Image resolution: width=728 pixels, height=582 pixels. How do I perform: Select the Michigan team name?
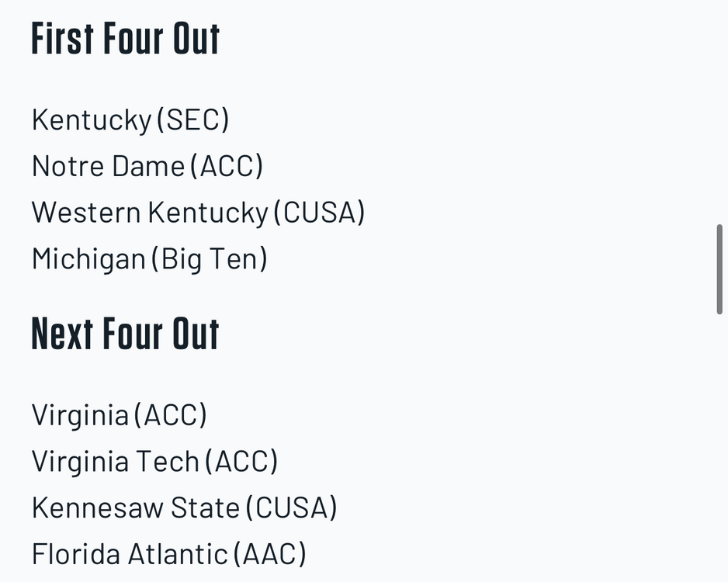coord(88,259)
